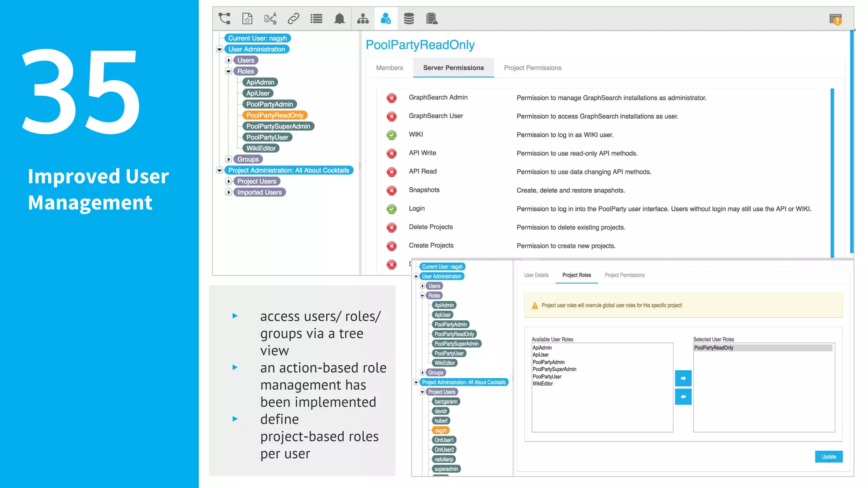Viewport: 868px width, 488px height.
Task: Expand Project Users in PoolPartyReadOnly window tree
Action: (228, 181)
